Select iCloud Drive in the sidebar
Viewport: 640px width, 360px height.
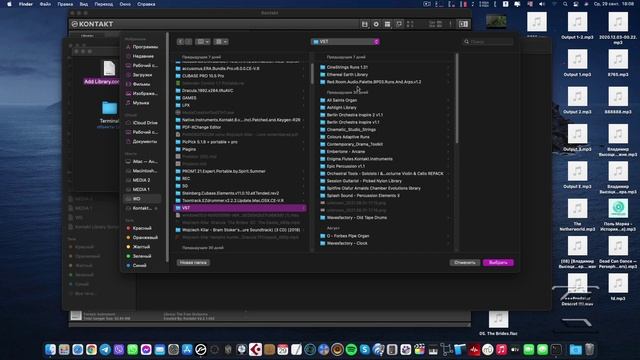pyautogui.click(x=141, y=123)
